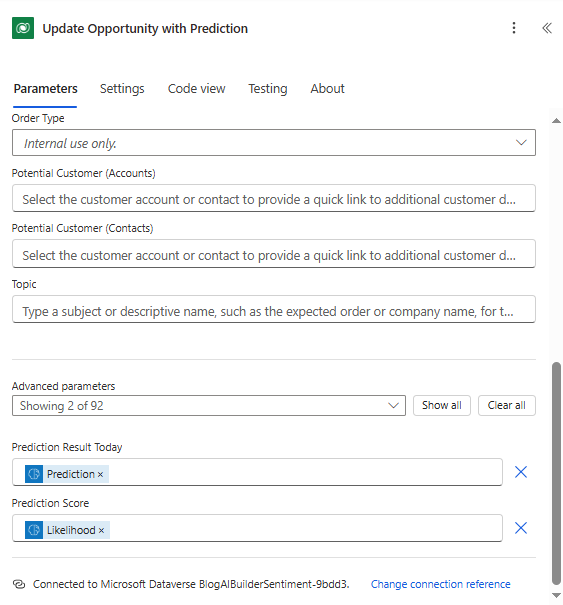
Task: Remove the Prediction Score parameter
Action: click(521, 528)
